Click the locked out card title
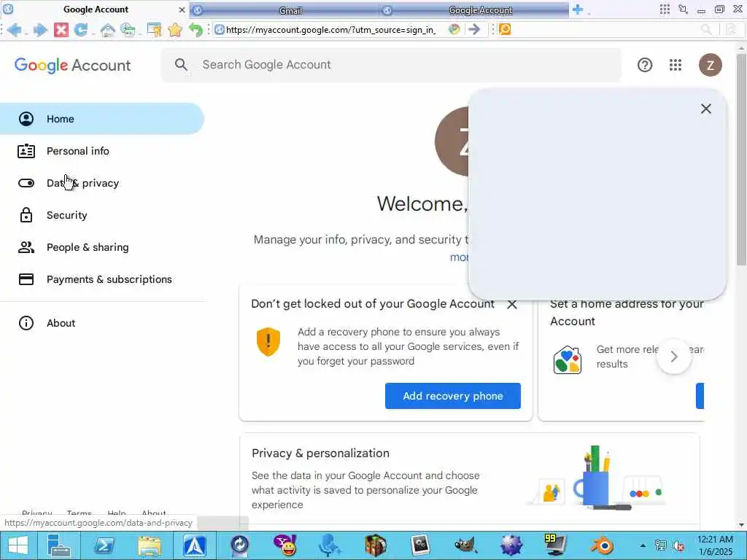 coord(373,304)
